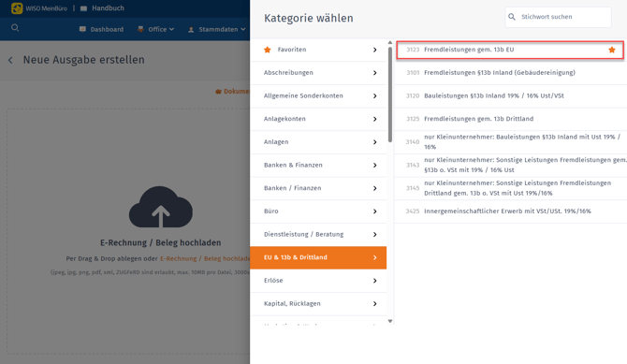The width and height of the screenshot is (627, 364).
Task: Open the Stammdaten dropdown menu
Action: 216,29
